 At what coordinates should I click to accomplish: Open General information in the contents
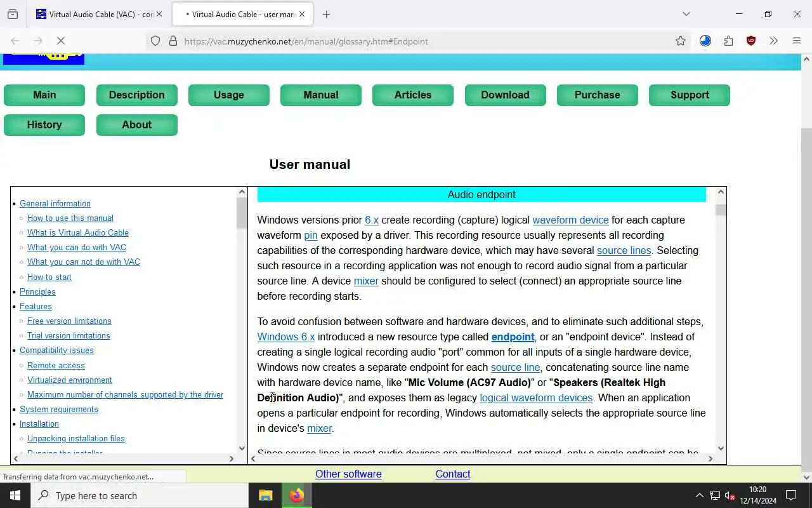(x=55, y=203)
